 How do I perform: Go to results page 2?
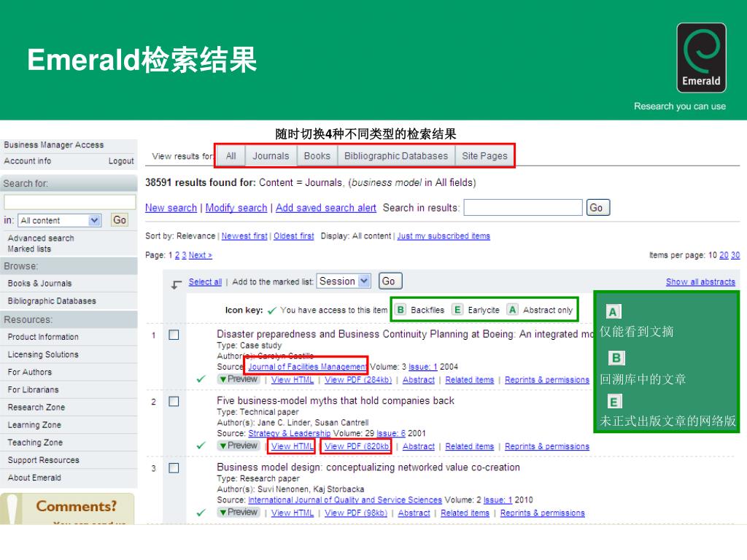tap(177, 255)
